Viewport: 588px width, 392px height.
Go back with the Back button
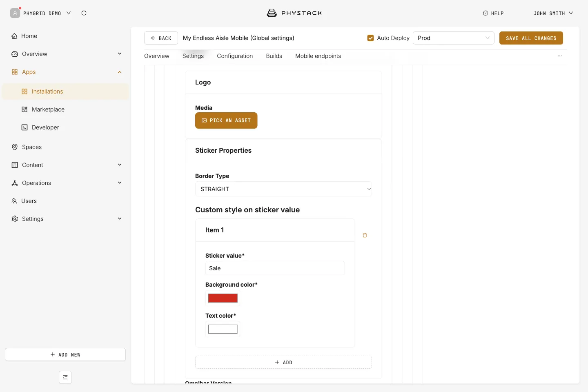161,38
